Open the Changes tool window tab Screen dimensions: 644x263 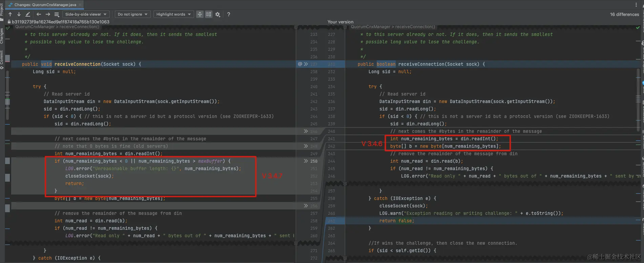(2, 36)
